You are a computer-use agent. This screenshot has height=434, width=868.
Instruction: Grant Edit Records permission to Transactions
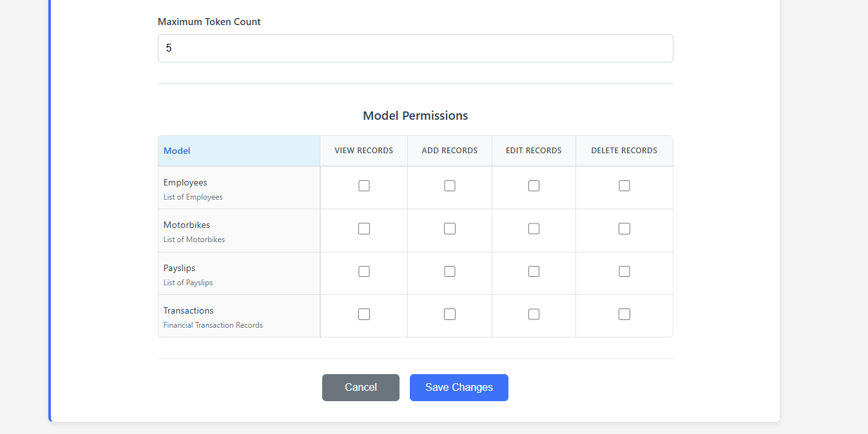(x=534, y=314)
